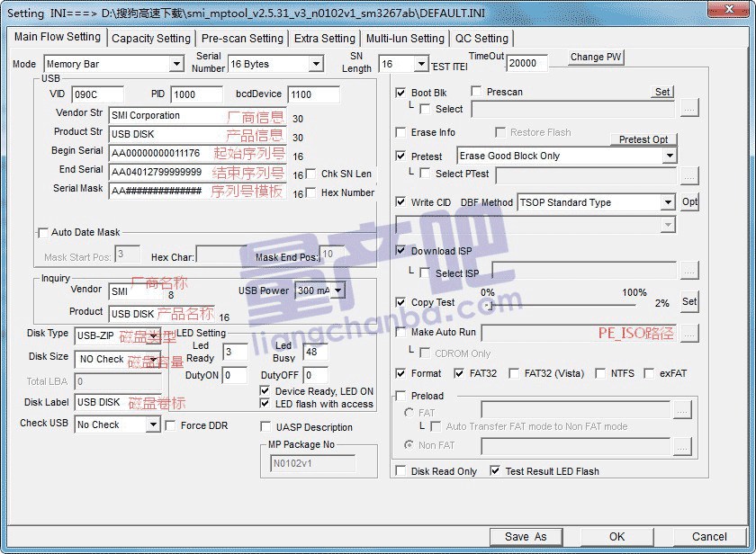Enable the Auto Date Mask checkbox
The height and width of the screenshot is (554, 756).
tap(43, 233)
